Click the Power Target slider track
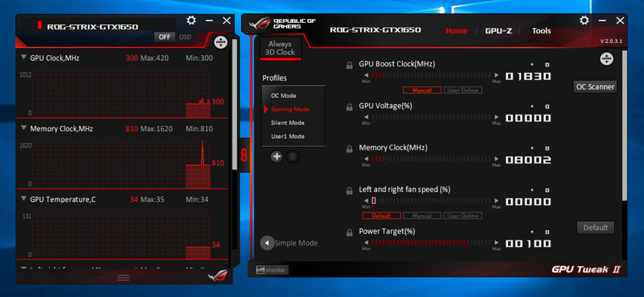644x297 pixels. click(431, 243)
